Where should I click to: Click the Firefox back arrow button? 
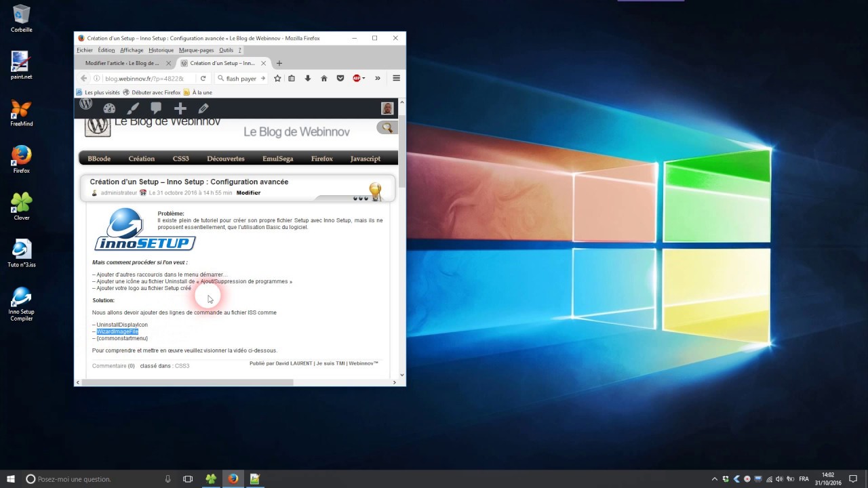tap(84, 79)
